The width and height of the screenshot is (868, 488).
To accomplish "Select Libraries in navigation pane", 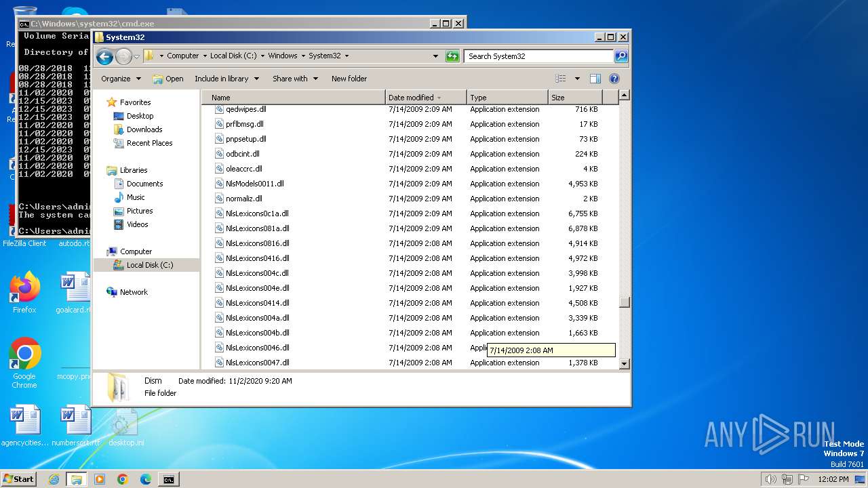I will [133, 170].
